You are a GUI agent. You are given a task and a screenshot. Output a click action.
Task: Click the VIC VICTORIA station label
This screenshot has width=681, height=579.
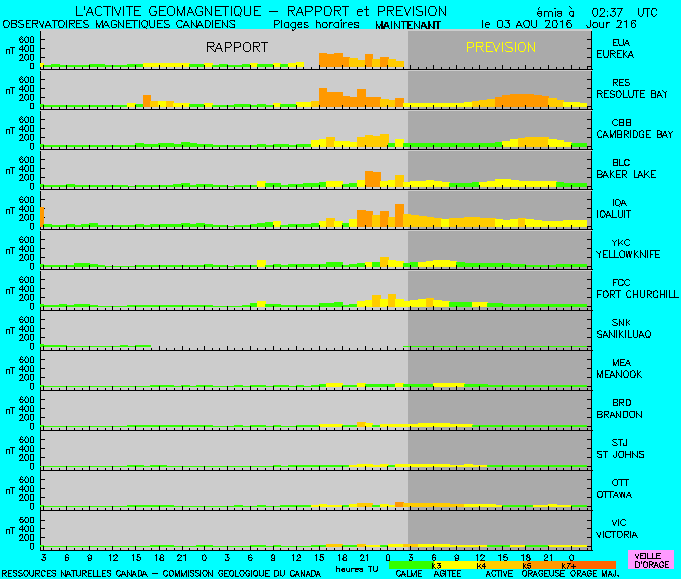pyautogui.click(x=620, y=528)
